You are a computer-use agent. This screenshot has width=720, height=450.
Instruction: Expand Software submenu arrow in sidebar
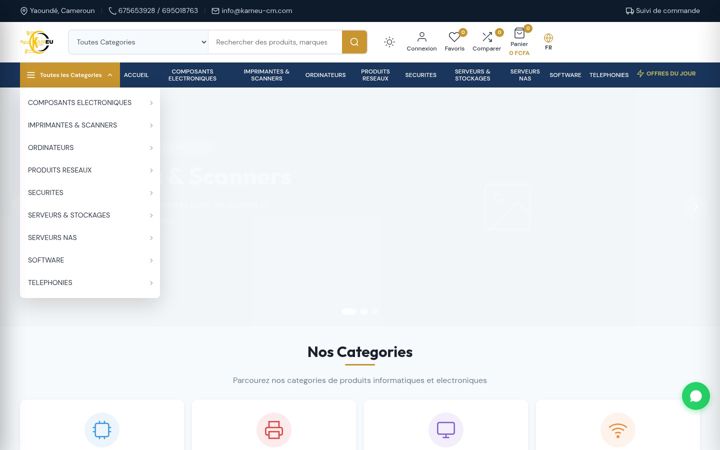151,260
